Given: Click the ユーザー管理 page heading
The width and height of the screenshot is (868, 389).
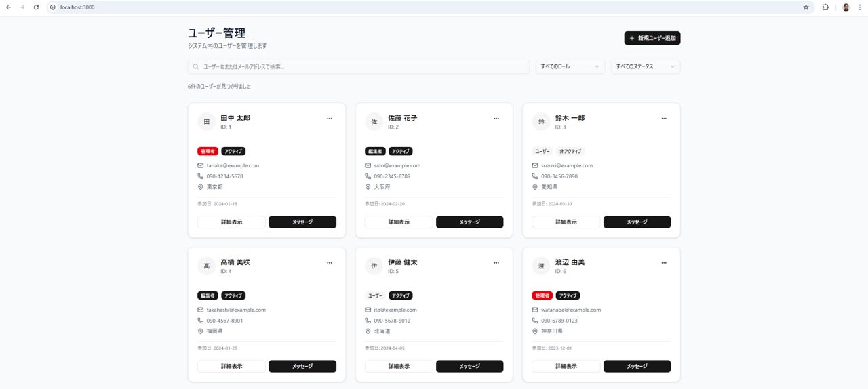Looking at the screenshot, I should (x=216, y=33).
